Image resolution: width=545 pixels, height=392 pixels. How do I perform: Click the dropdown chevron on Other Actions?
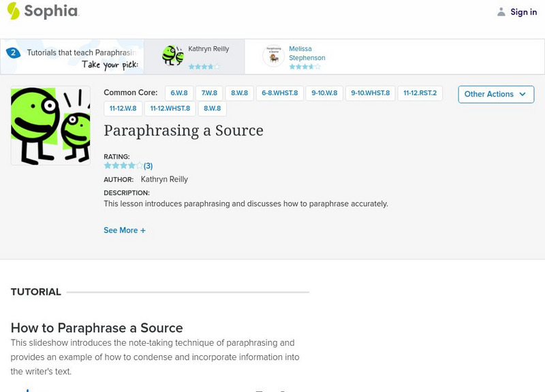tap(523, 94)
